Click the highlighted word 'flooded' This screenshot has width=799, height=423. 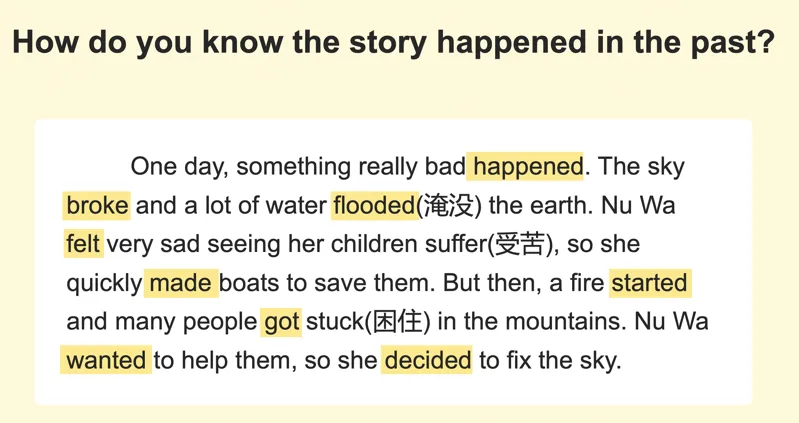pos(374,205)
